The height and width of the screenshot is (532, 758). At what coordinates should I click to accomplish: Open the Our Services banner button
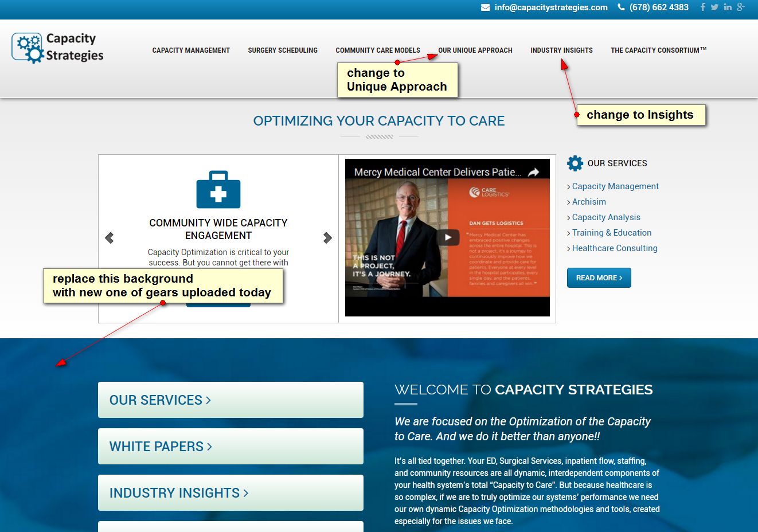(230, 400)
